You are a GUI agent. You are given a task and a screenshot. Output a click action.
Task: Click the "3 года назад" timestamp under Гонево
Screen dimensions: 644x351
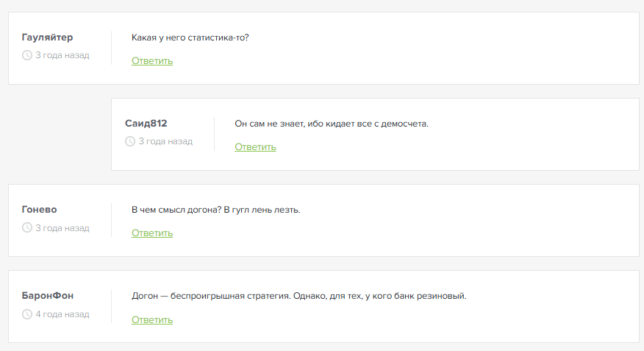[62, 228]
